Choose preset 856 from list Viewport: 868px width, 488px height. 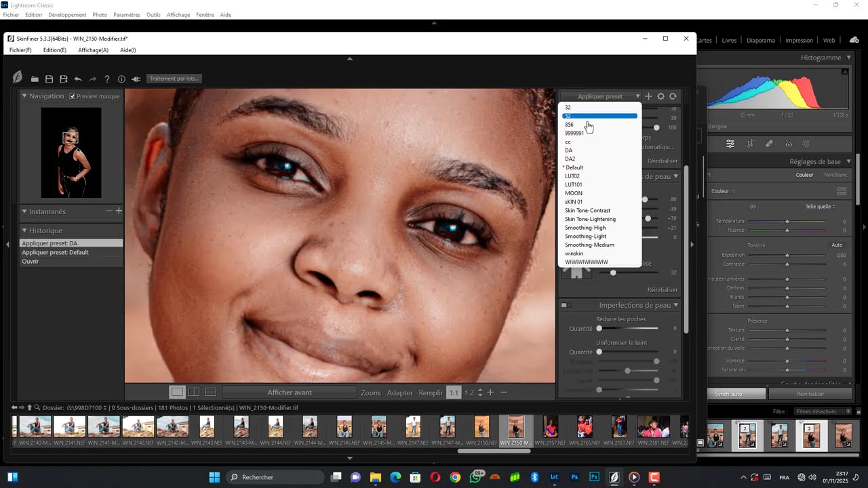click(x=599, y=125)
